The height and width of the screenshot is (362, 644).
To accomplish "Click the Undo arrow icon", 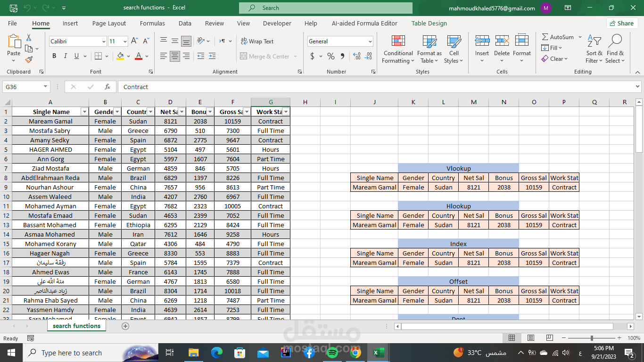I will (x=27, y=8).
